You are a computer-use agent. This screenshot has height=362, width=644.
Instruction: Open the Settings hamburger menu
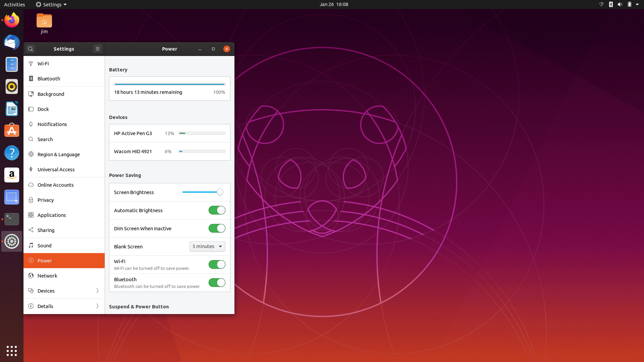(97, 49)
